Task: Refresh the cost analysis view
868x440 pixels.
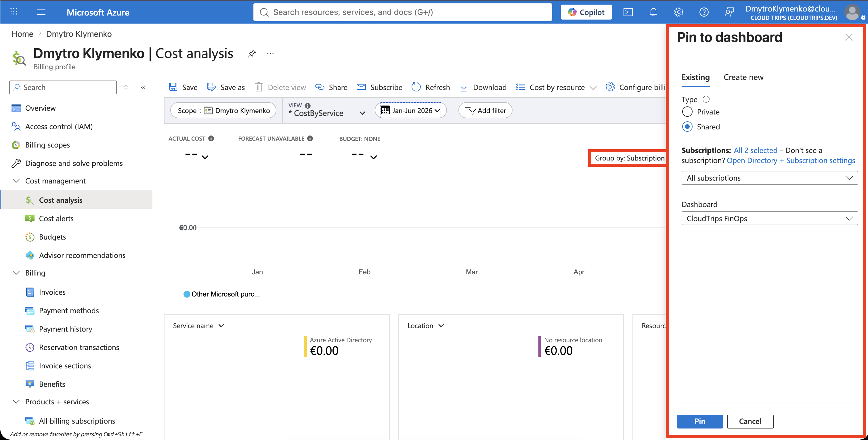Action: click(x=431, y=87)
